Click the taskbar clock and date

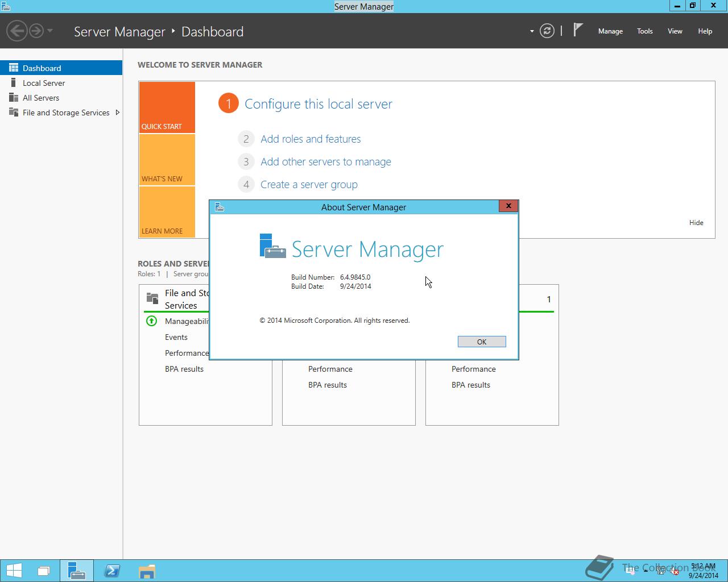tap(704, 571)
